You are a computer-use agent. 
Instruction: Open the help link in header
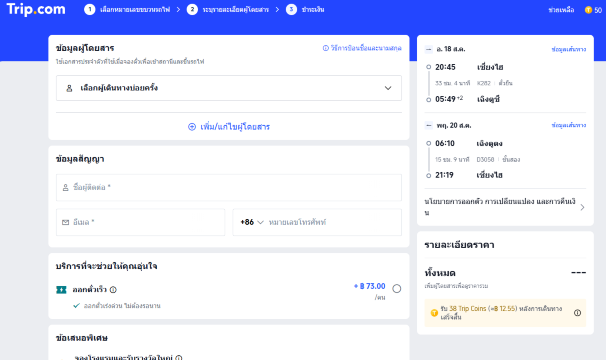[561, 10]
